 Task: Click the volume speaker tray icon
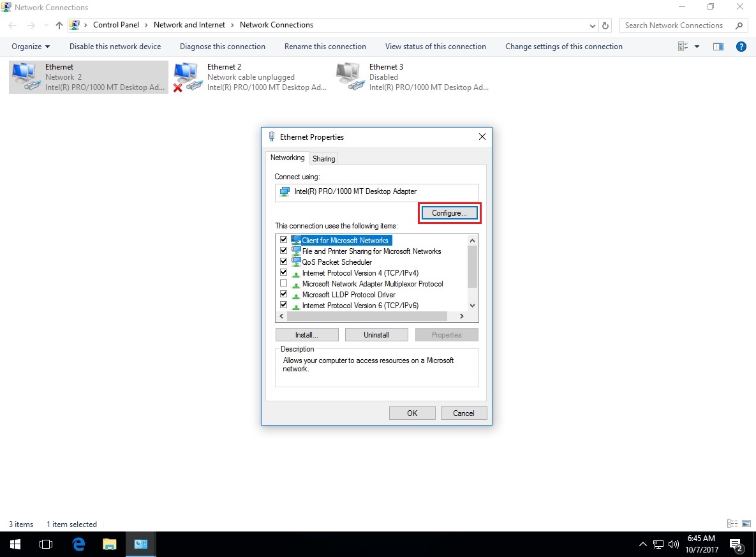674,544
